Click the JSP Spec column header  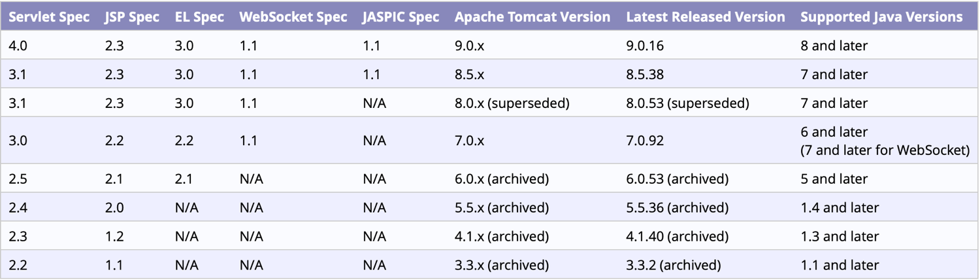pos(132,17)
